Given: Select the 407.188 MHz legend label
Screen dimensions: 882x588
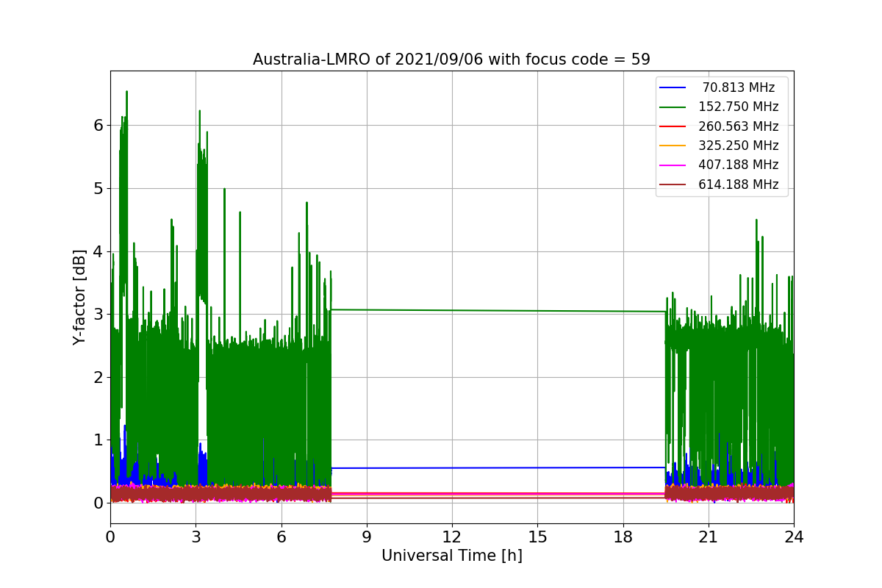Looking at the screenshot, I should pyautogui.click(x=739, y=165).
